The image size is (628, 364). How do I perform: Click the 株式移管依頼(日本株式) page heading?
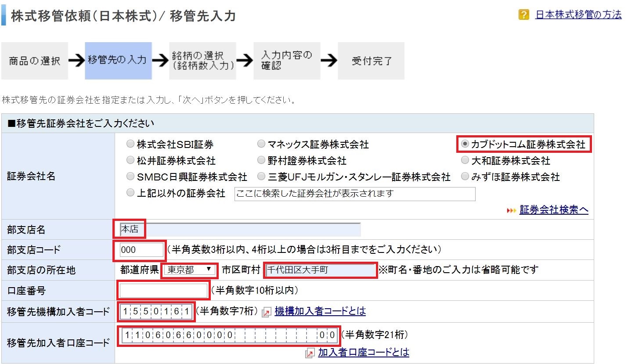[123, 17]
